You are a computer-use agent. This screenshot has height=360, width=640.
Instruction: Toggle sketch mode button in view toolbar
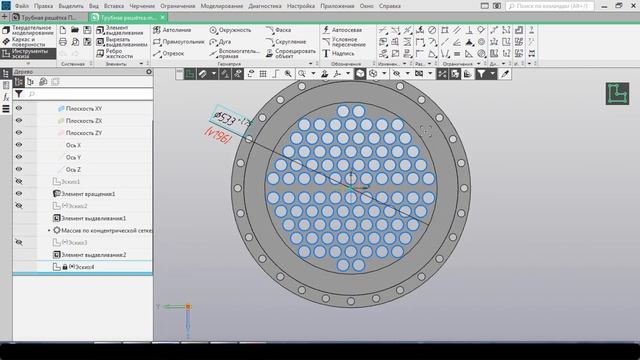190,74
